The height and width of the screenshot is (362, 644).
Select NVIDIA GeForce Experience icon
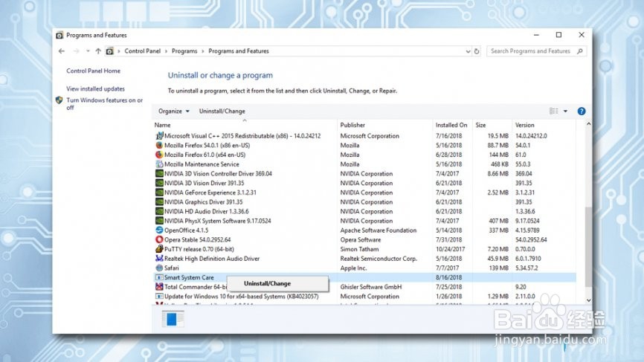pos(159,192)
